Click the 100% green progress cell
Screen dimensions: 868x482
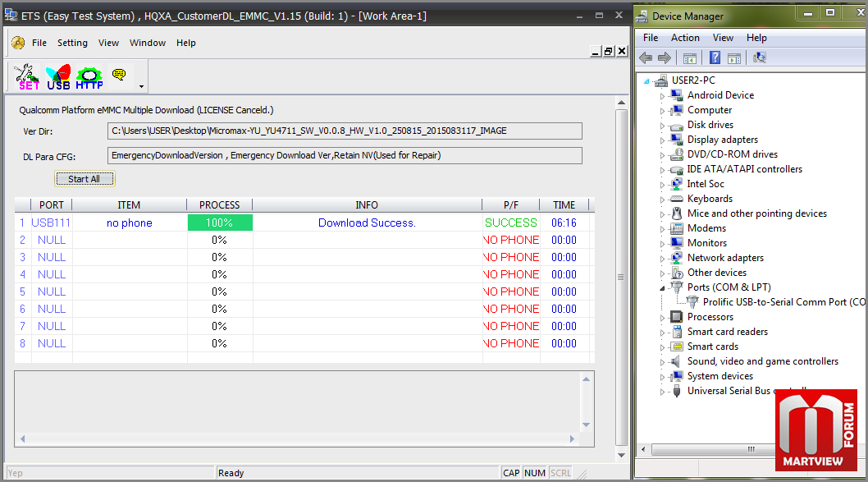click(221, 223)
